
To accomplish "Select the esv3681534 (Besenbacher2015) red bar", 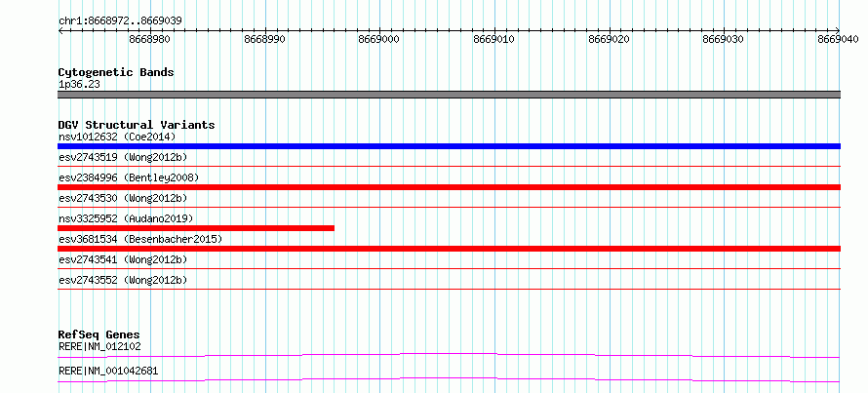I will 449,249.
